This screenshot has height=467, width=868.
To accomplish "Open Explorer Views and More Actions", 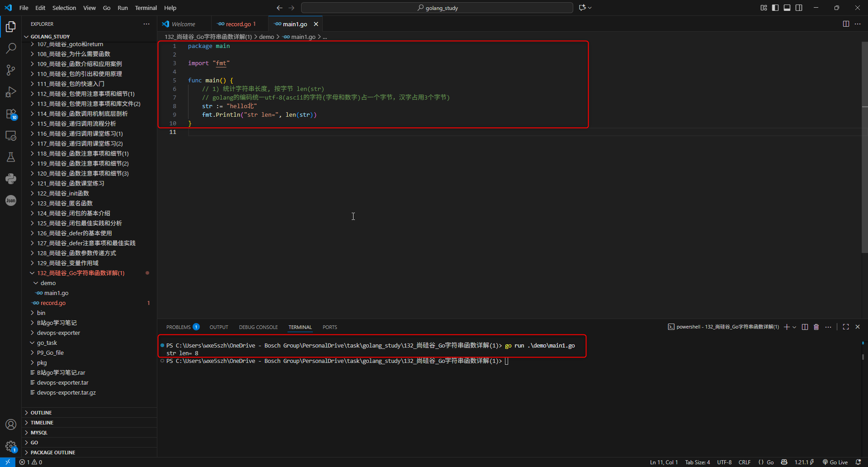I will 146,24.
